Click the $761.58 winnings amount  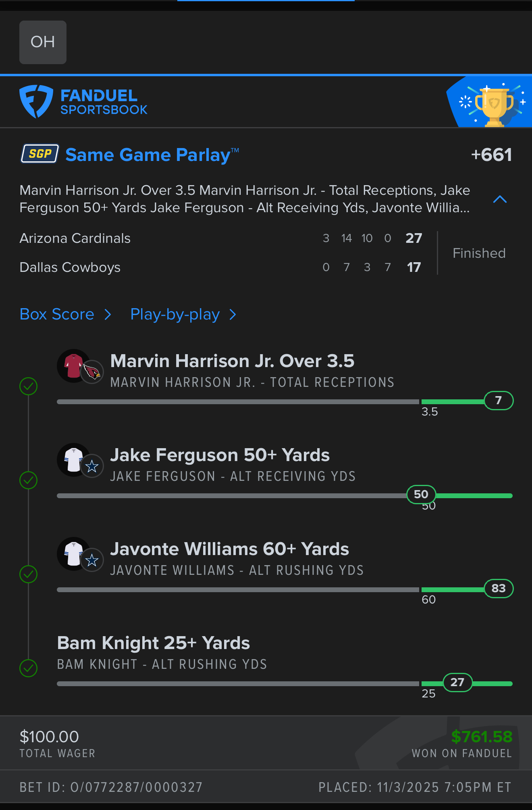pos(482,737)
